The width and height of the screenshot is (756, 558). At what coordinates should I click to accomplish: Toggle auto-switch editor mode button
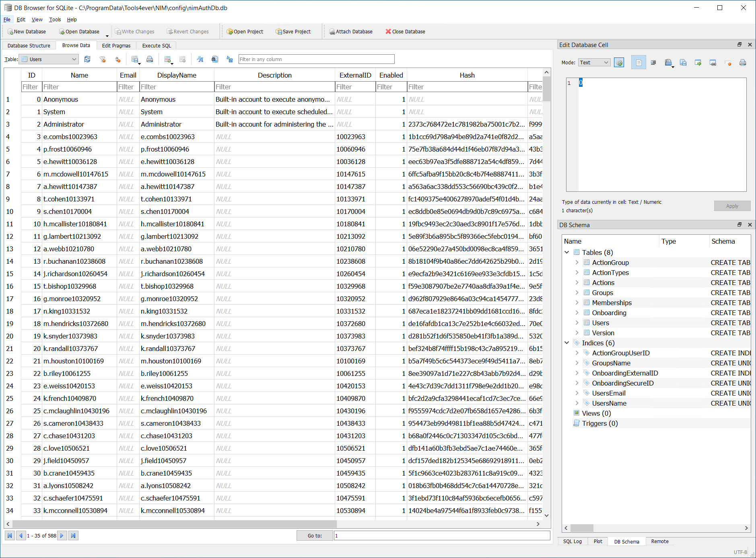click(x=619, y=63)
